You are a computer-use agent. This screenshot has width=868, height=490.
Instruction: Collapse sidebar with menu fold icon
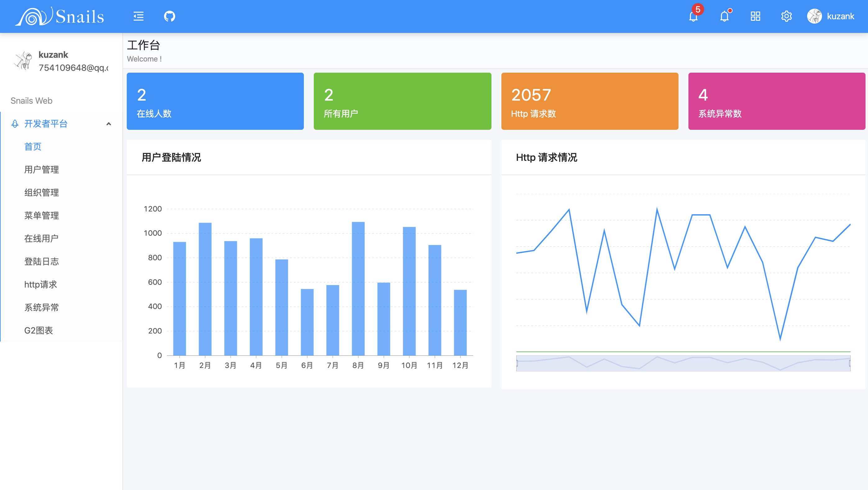pos(139,16)
